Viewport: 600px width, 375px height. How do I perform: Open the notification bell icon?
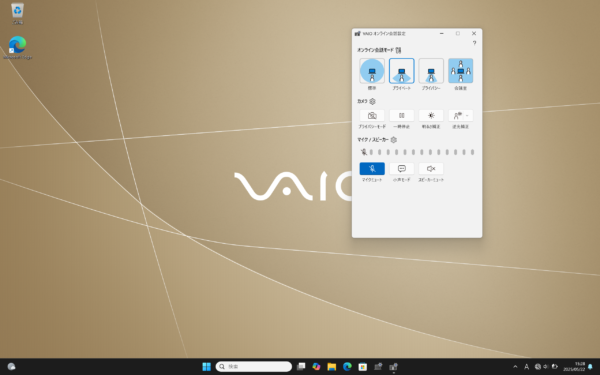click(x=590, y=367)
